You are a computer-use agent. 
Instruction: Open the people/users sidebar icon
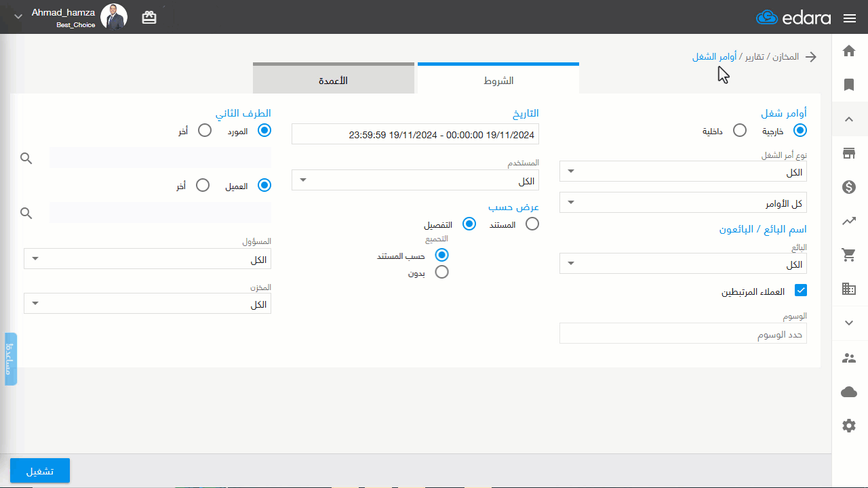point(848,358)
